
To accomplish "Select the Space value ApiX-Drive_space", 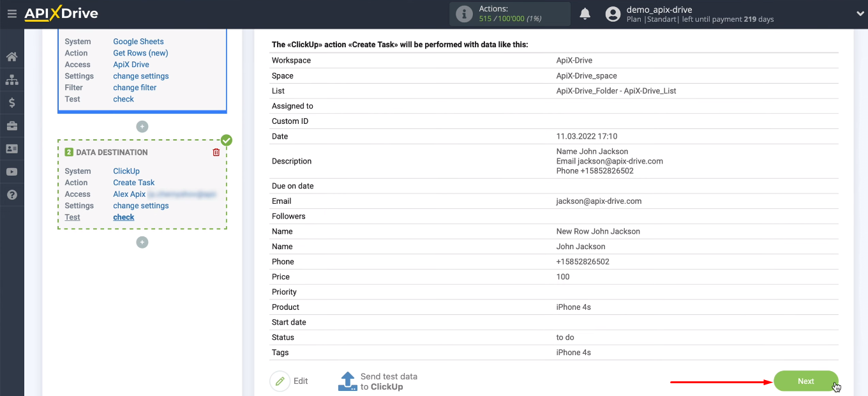I will (x=587, y=76).
